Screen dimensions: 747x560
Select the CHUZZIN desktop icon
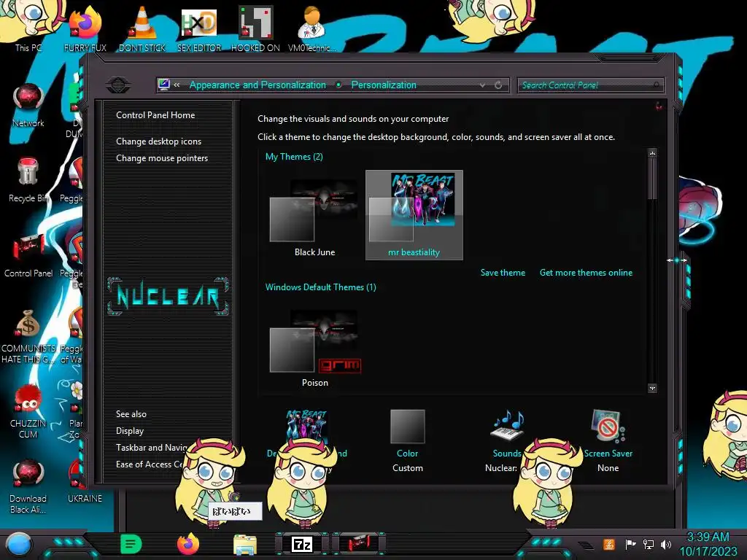click(28, 411)
